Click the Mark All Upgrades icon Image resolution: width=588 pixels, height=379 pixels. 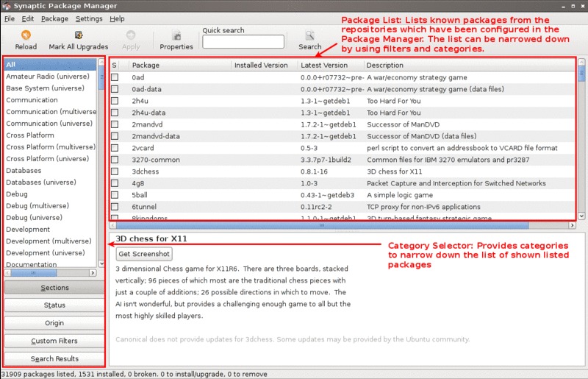[x=79, y=35]
